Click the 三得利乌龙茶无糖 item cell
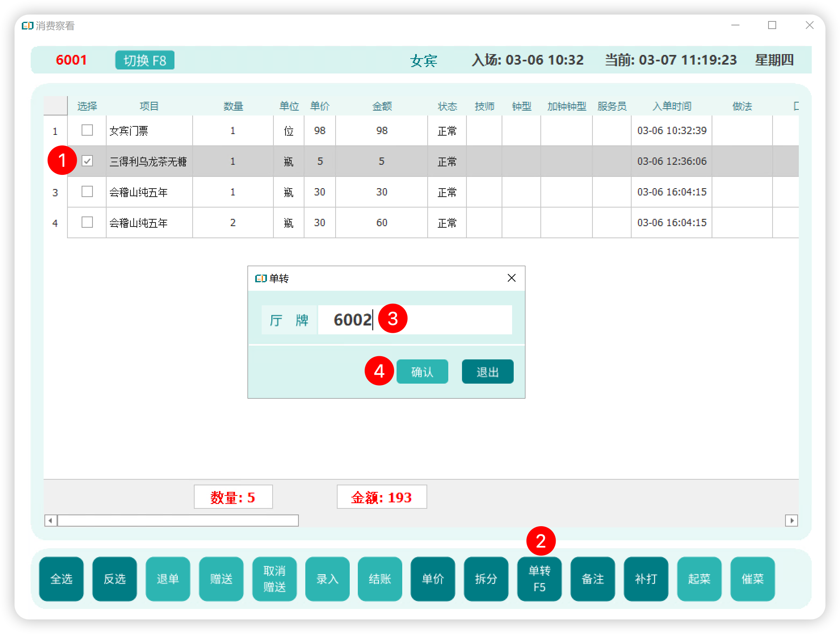840x634 pixels. coord(149,161)
